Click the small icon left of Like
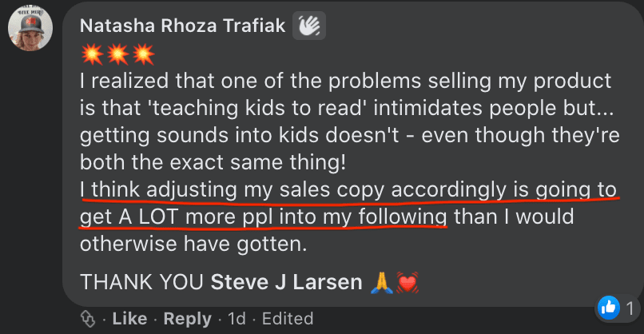Screen dimensions: 644x334 coord(88,319)
